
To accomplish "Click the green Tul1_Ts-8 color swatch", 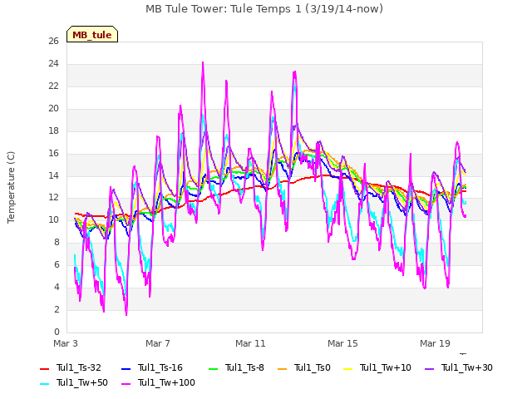I will [x=213, y=369].
